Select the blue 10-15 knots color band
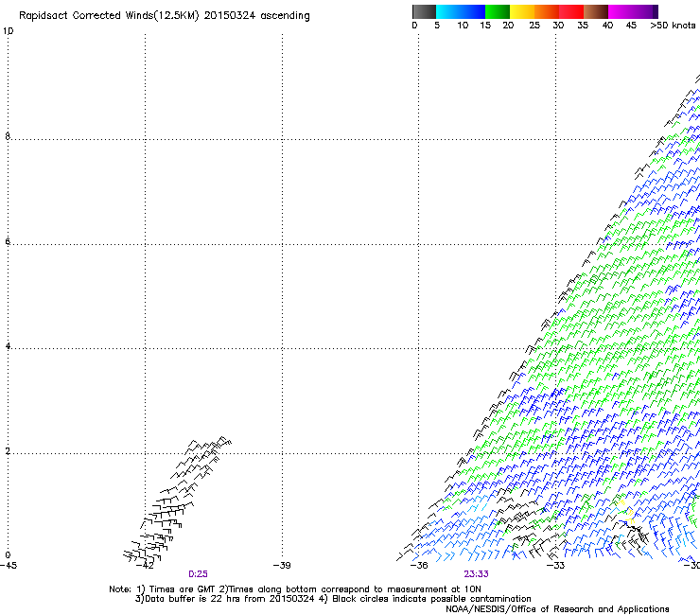 473,11
